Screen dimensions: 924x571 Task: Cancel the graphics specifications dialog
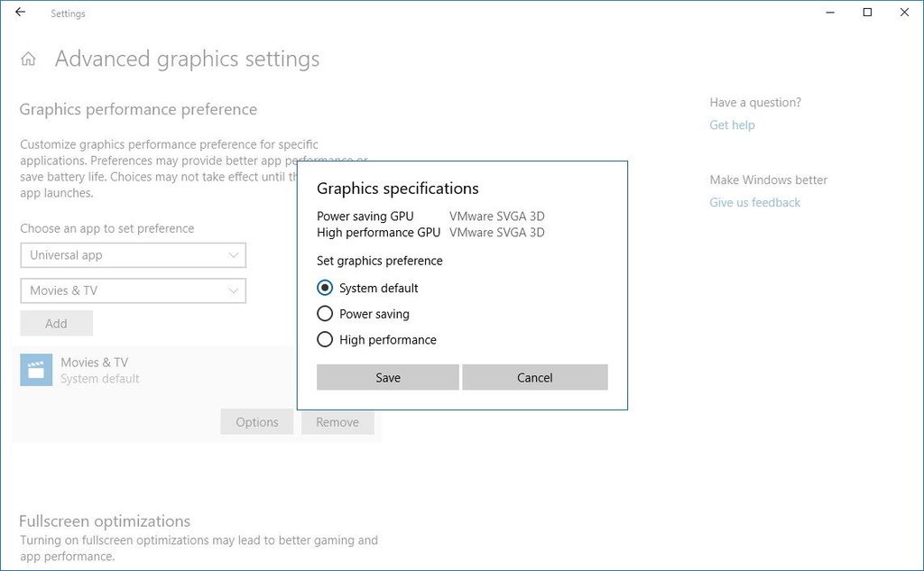(x=534, y=377)
